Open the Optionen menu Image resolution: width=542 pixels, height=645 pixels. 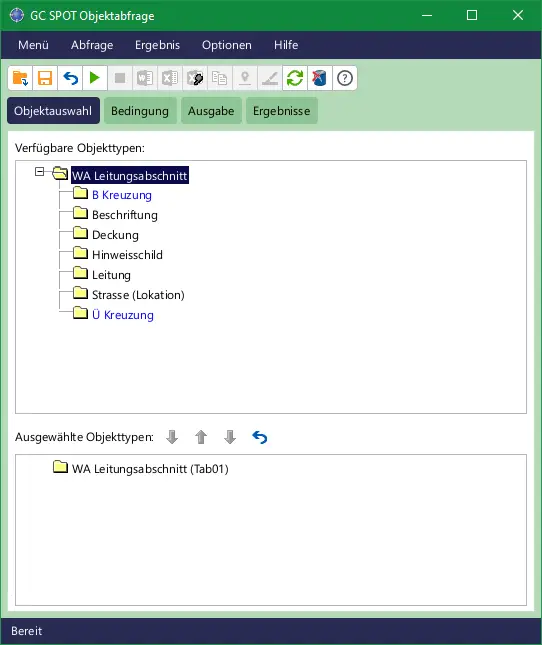coord(227,45)
